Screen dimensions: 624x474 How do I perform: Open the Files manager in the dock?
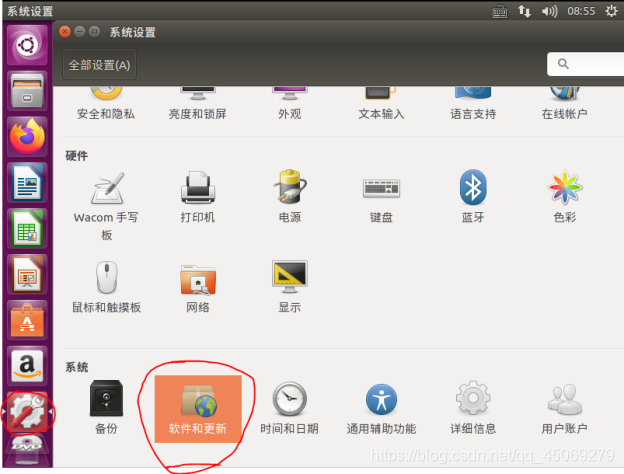coord(27,91)
